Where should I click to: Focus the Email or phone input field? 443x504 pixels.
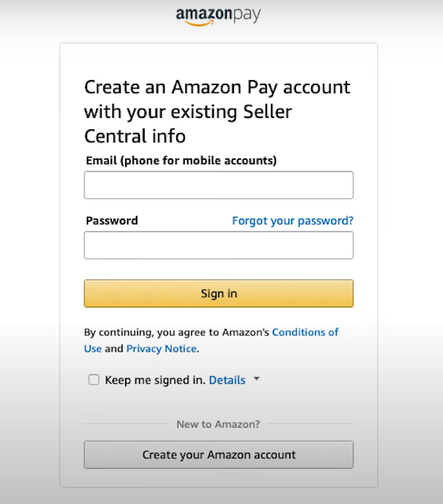coord(219,185)
